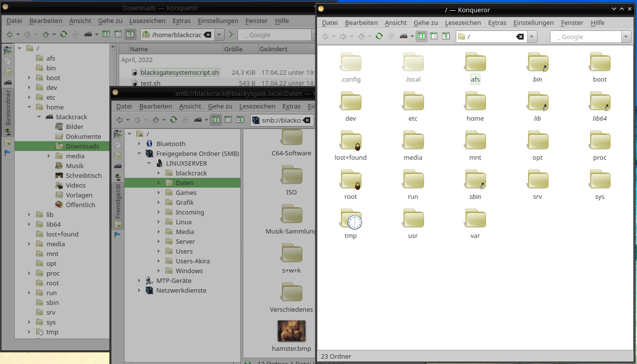The image size is (637, 364).
Task: Open the hamster.bmp image thumbnail
Action: click(x=292, y=331)
